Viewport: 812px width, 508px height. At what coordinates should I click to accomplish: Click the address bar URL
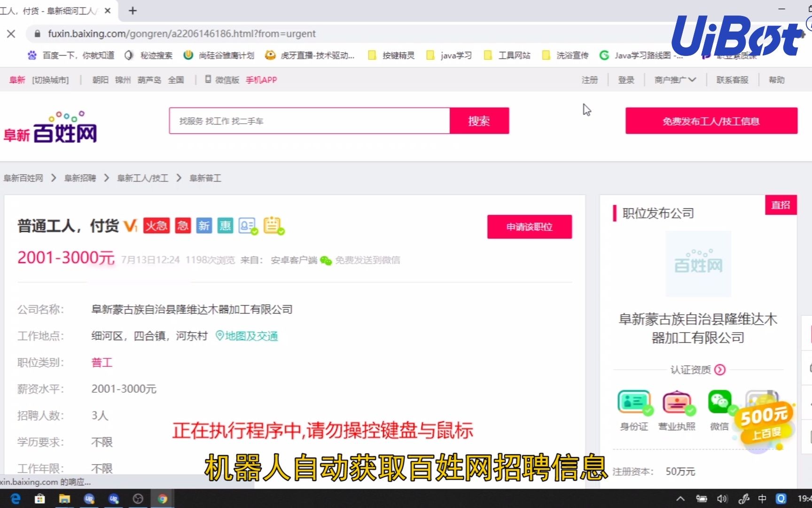tap(182, 34)
